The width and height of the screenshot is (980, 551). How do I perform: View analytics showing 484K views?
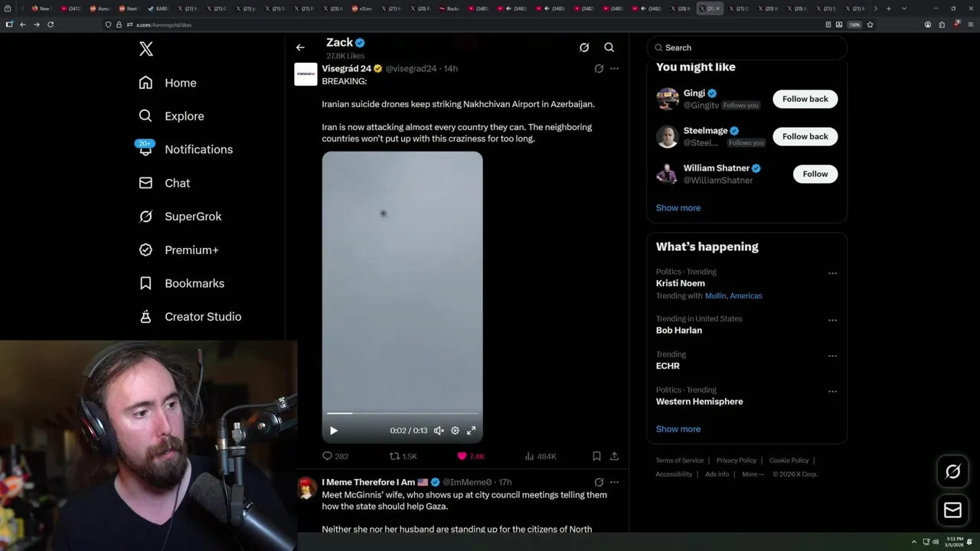pyautogui.click(x=541, y=456)
